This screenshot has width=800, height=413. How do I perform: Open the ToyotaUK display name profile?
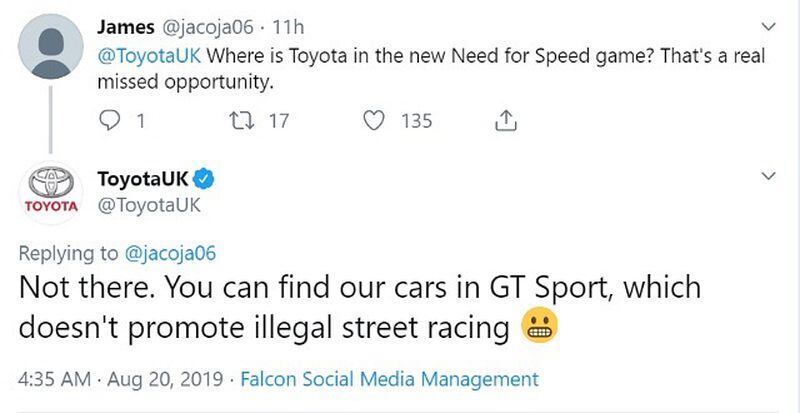[x=143, y=179]
